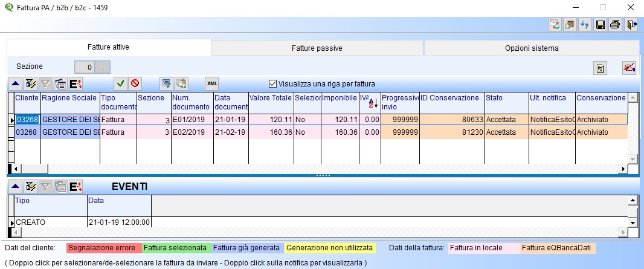Click the printer icon in top toolbar
The height and width of the screenshot is (269, 644).
pyautogui.click(x=615, y=25)
